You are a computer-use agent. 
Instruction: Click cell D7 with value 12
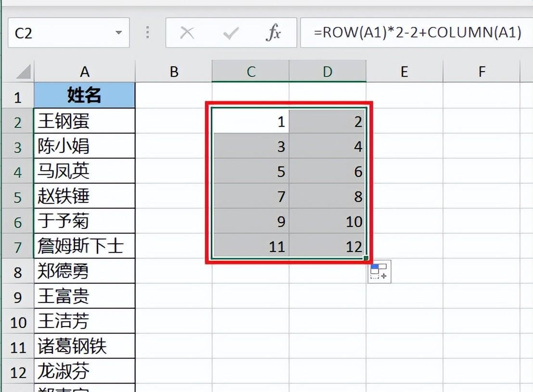click(x=328, y=246)
